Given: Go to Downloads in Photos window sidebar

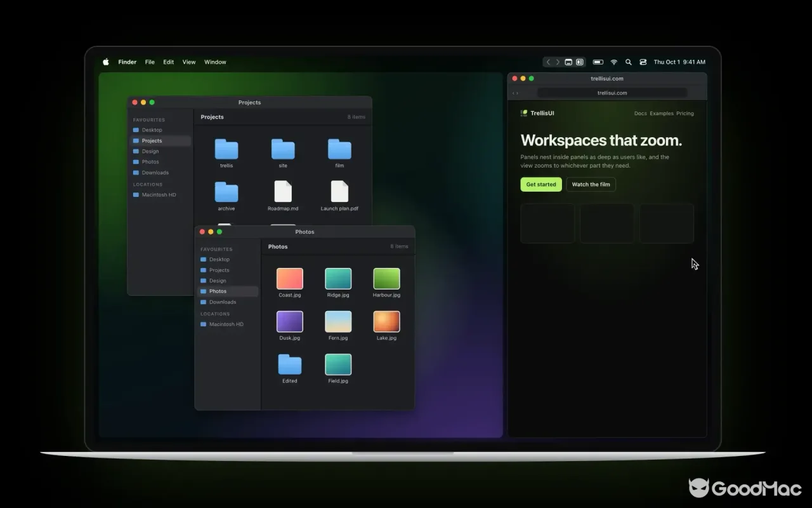Looking at the screenshot, I should [228, 302].
